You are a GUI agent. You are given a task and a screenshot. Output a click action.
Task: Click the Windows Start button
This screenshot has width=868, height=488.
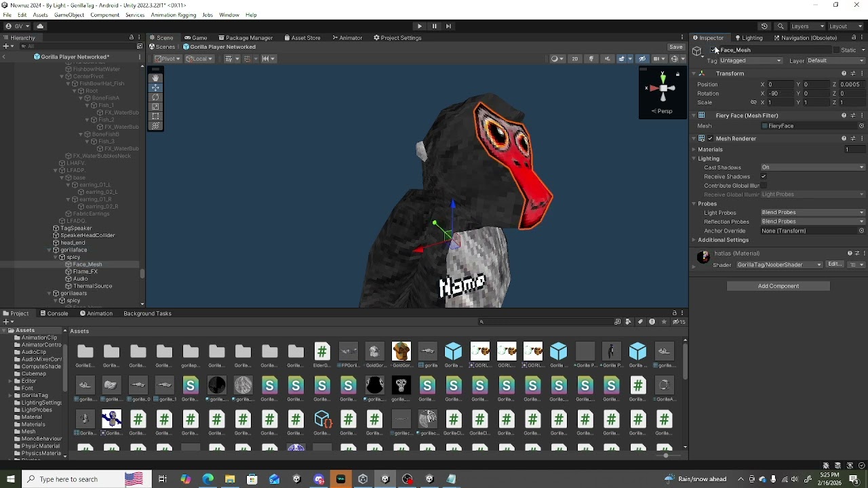tap(10, 479)
